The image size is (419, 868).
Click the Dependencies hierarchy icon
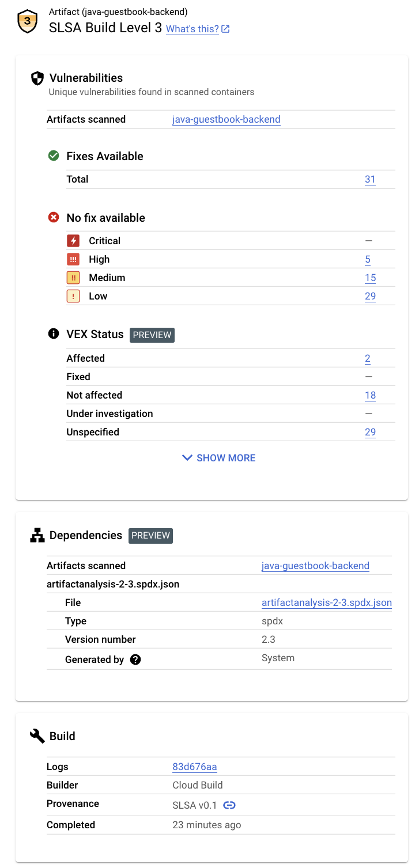point(36,535)
